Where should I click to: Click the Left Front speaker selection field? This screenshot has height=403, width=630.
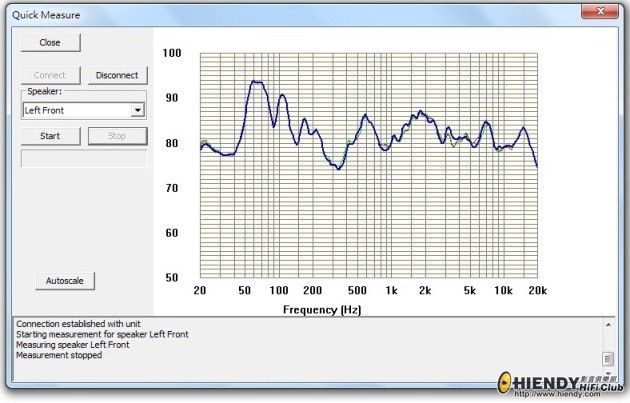76,110
